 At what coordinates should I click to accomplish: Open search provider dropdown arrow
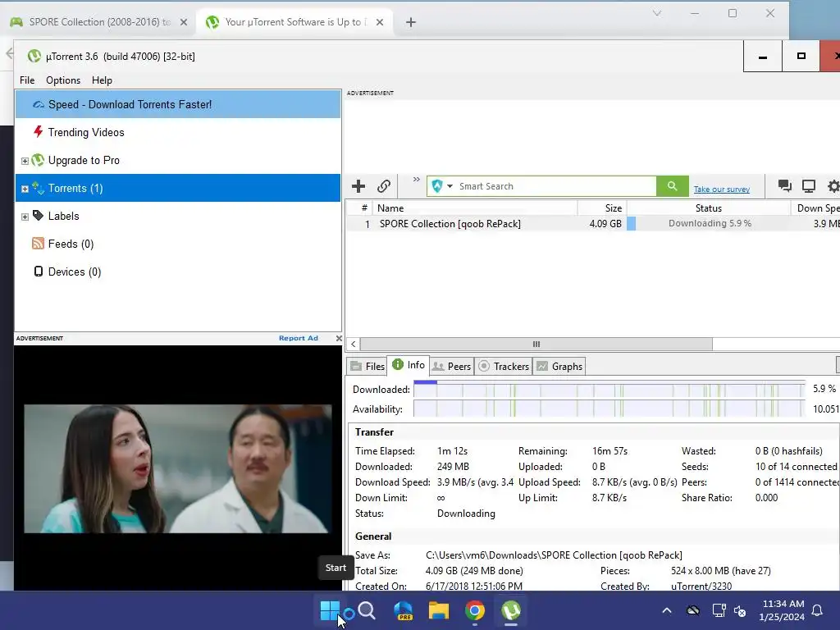(x=450, y=186)
